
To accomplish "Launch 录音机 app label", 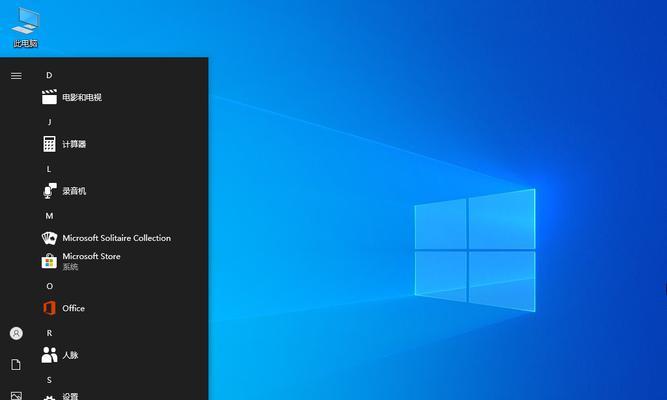I will 74,191.
